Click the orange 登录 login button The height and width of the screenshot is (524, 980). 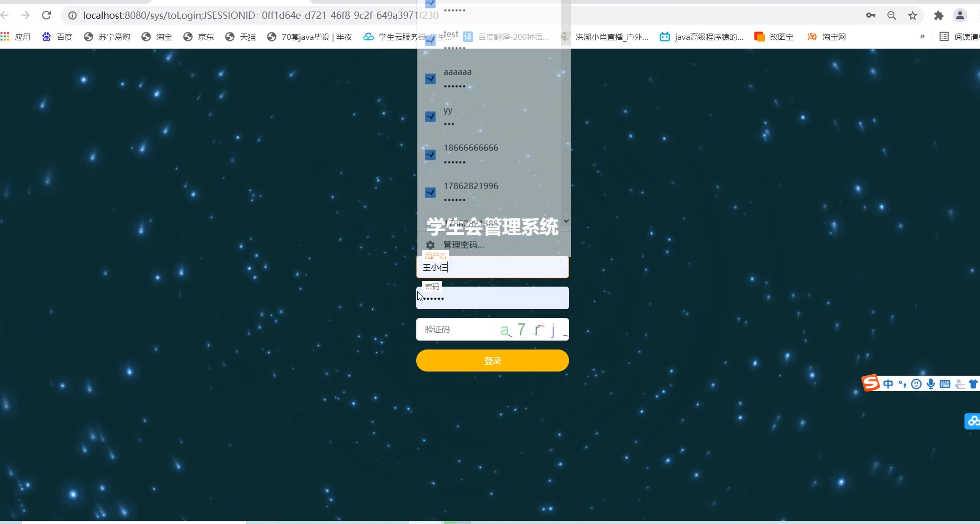[x=492, y=361]
